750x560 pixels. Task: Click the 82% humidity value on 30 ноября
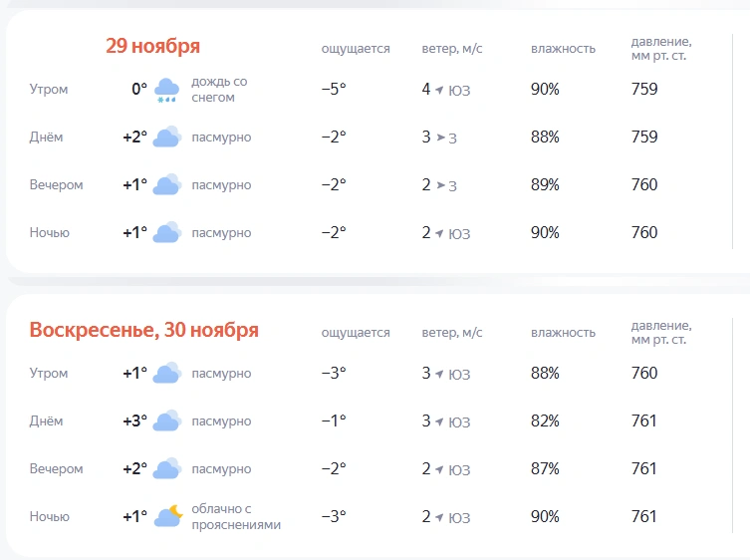545,420
